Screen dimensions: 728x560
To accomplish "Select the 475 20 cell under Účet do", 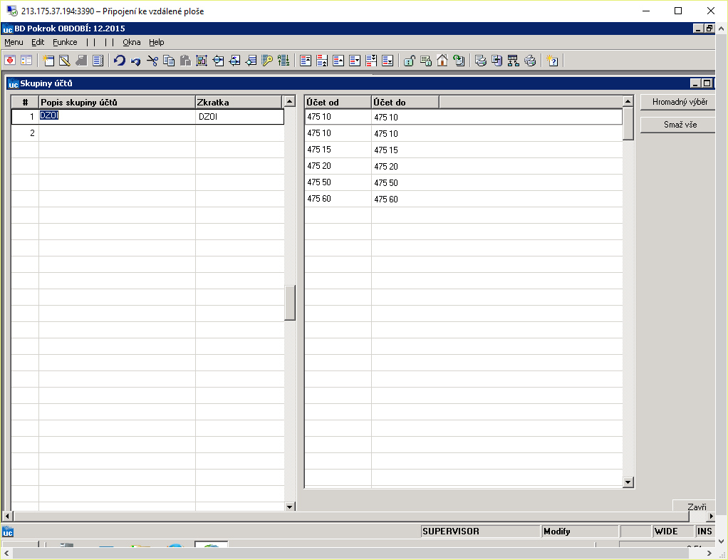I will [496, 166].
